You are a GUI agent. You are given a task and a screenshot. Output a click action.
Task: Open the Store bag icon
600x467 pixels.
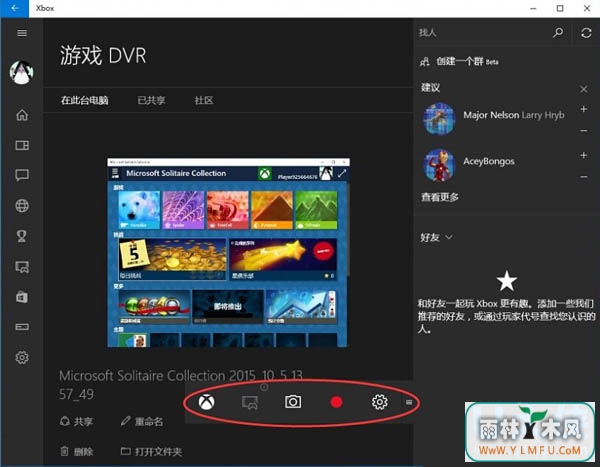click(x=22, y=297)
